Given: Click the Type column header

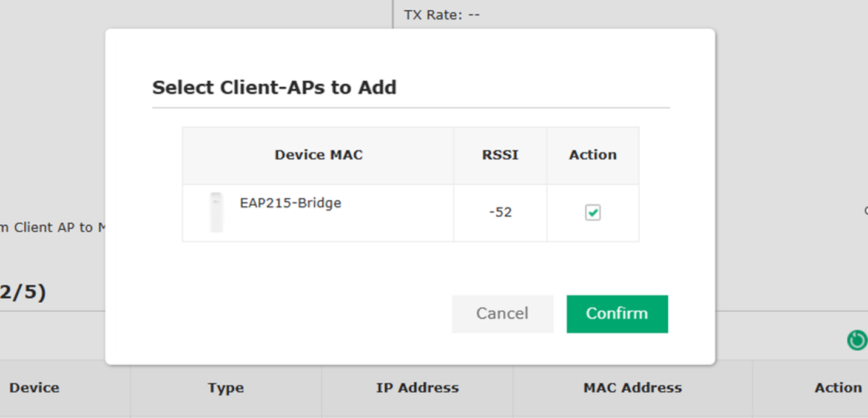Looking at the screenshot, I should coord(226,388).
